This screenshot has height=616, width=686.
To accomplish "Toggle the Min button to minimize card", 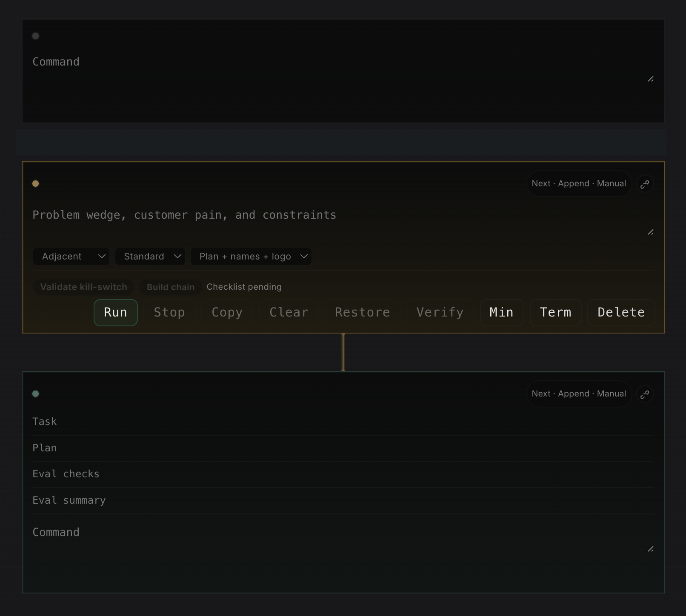I will (501, 312).
